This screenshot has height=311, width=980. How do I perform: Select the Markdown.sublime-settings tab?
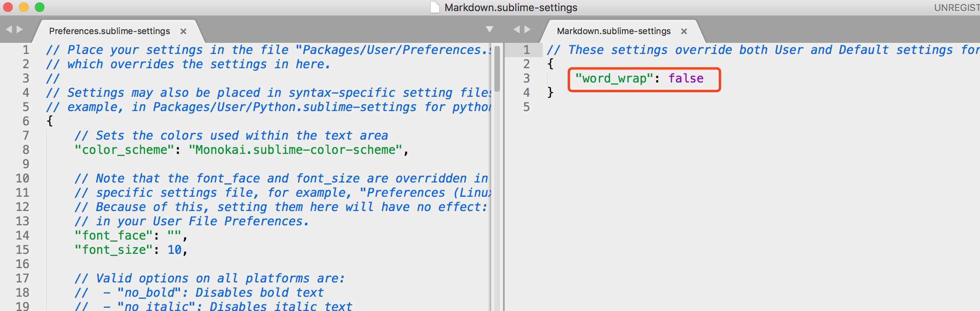point(614,31)
